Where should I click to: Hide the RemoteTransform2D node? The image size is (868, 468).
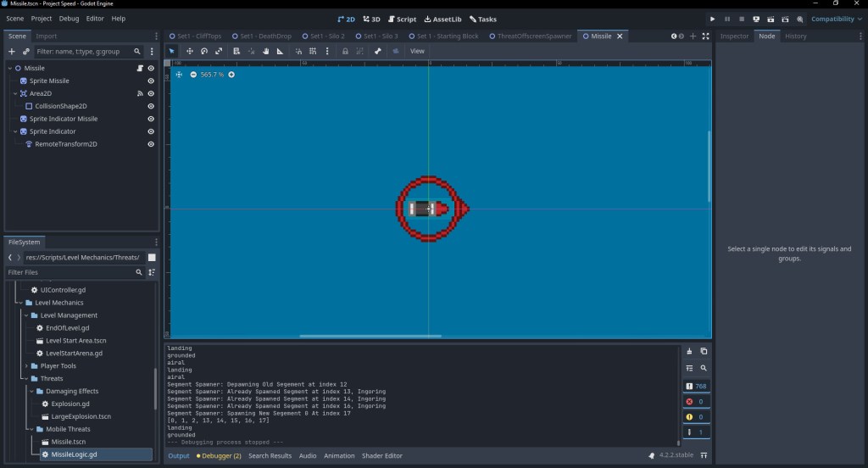coord(151,144)
